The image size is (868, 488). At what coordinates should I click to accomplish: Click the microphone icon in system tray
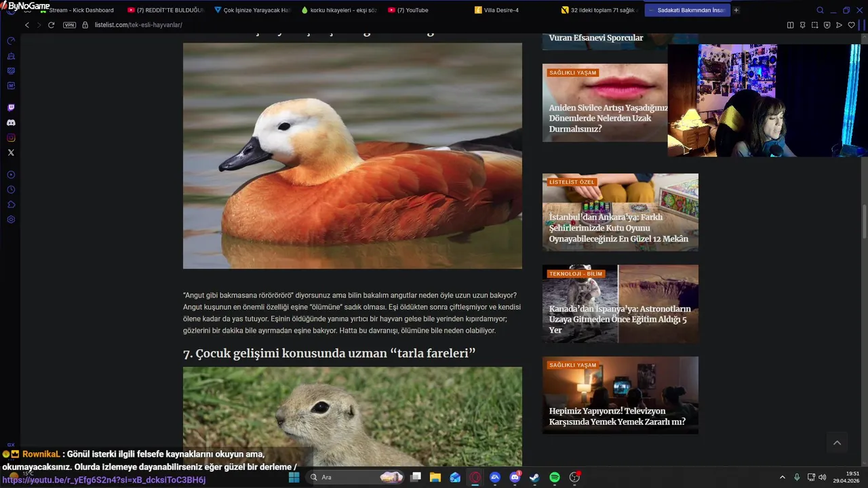coord(797,477)
